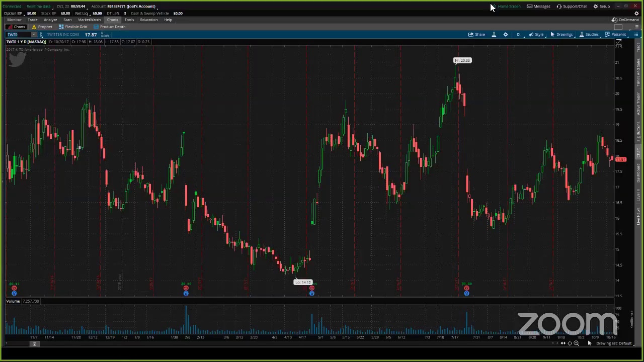Click the Volume study label
The height and width of the screenshot is (362, 644).
click(13, 301)
